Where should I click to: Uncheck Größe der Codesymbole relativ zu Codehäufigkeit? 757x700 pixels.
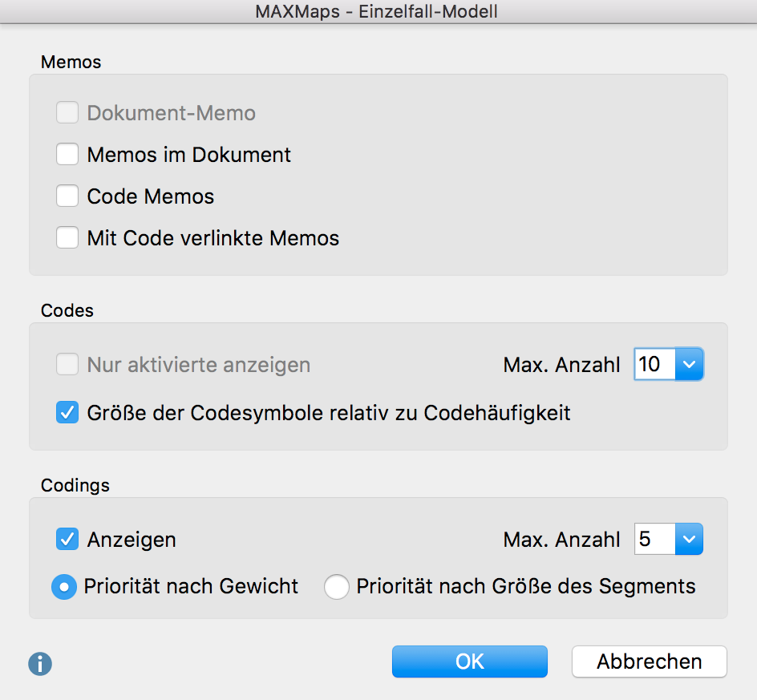click(67, 413)
